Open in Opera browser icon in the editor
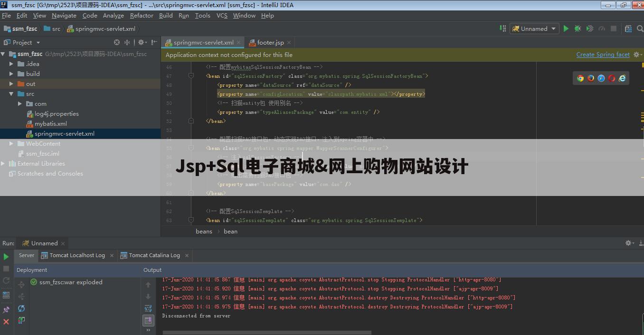The image size is (644, 335). coord(612,78)
